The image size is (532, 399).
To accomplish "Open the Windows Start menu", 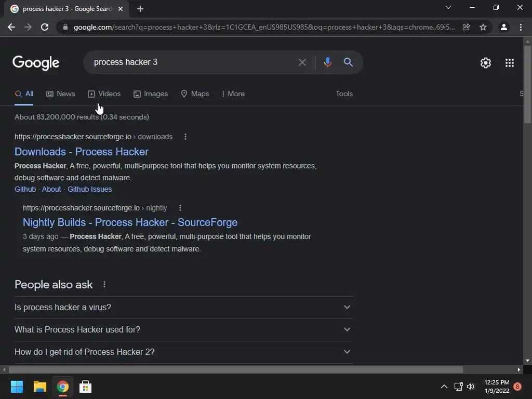I will click(17, 387).
